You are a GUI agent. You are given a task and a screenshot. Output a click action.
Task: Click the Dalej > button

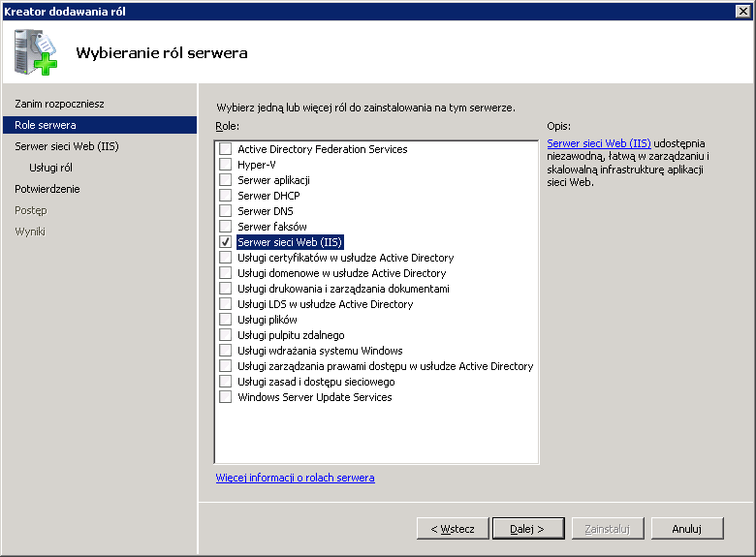click(x=528, y=529)
